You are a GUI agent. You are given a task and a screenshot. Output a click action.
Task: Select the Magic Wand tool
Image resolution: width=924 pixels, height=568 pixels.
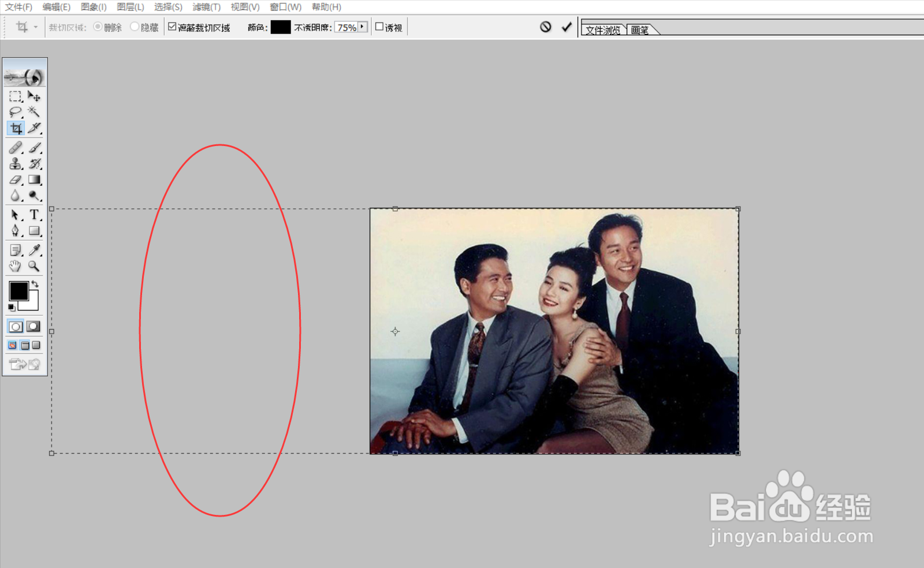[34, 112]
